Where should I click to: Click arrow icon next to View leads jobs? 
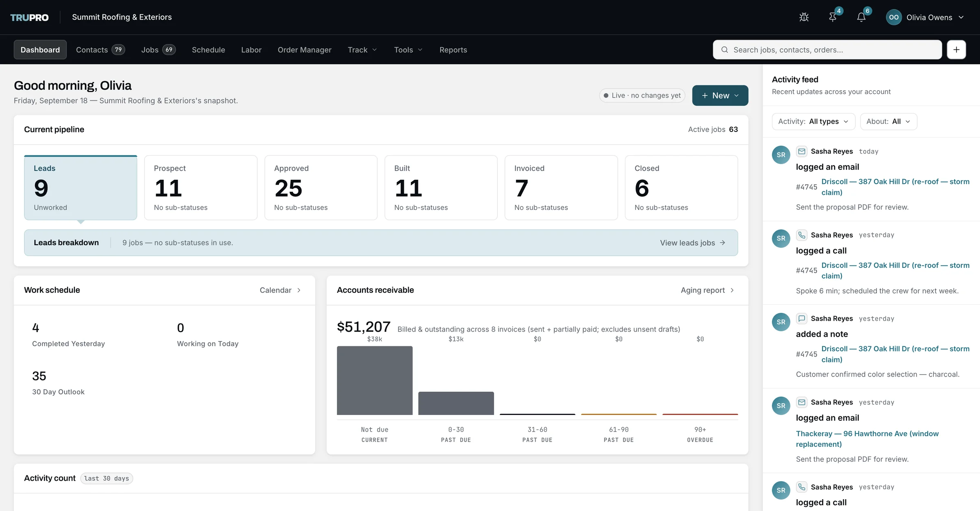pyautogui.click(x=722, y=243)
